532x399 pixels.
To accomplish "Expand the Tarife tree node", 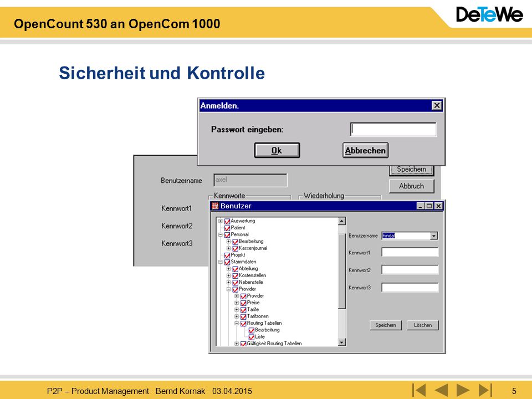I will (x=237, y=310).
